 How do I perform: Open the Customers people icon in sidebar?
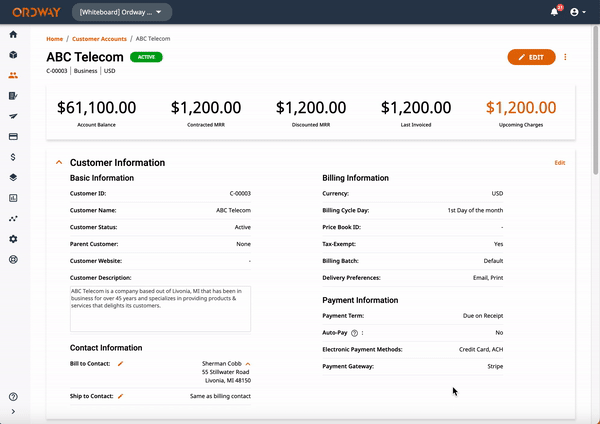[x=13, y=75]
